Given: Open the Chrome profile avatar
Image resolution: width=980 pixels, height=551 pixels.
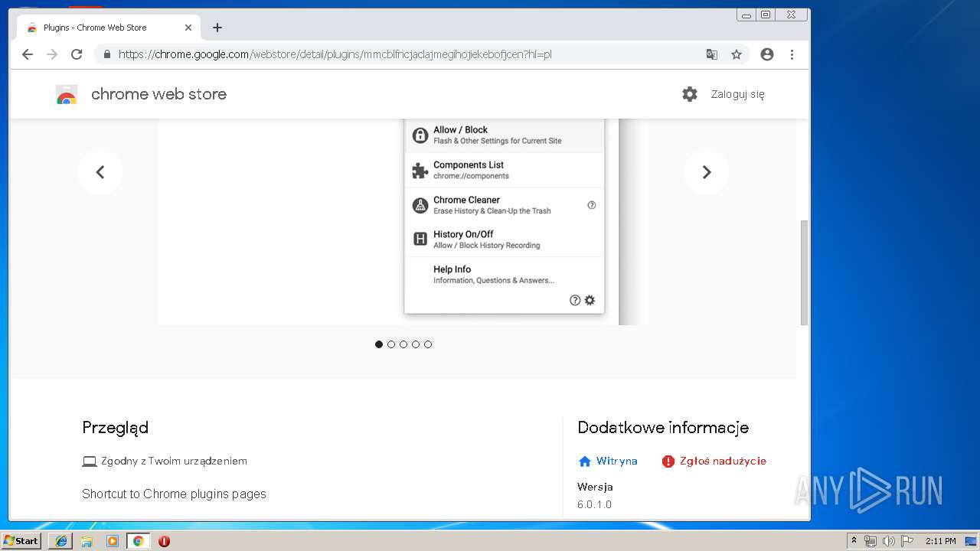Looking at the screenshot, I should point(767,54).
